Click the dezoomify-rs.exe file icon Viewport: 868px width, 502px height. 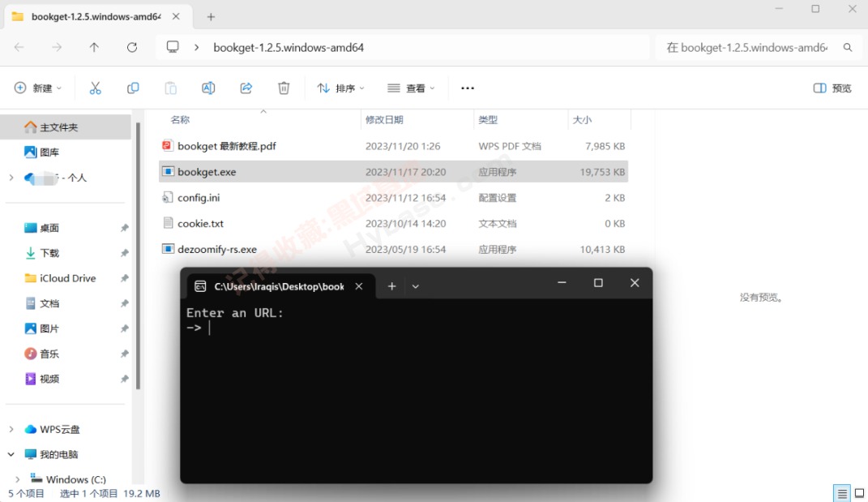168,249
